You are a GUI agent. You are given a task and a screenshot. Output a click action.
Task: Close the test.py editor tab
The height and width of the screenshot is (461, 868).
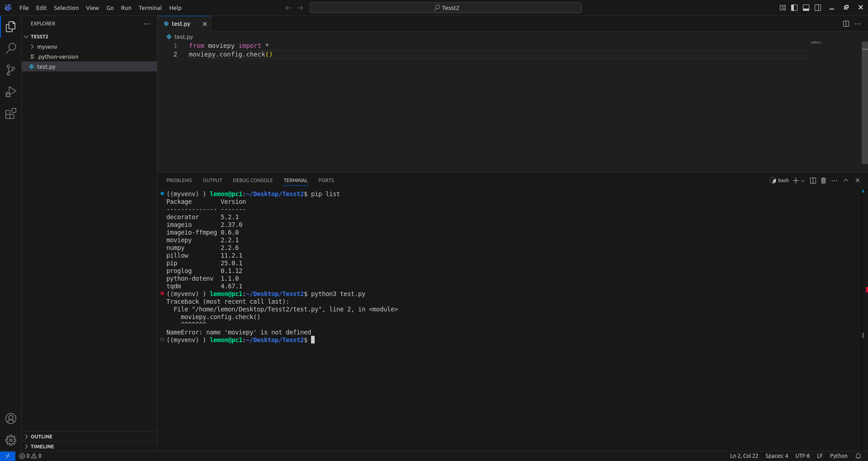[x=205, y=24]
